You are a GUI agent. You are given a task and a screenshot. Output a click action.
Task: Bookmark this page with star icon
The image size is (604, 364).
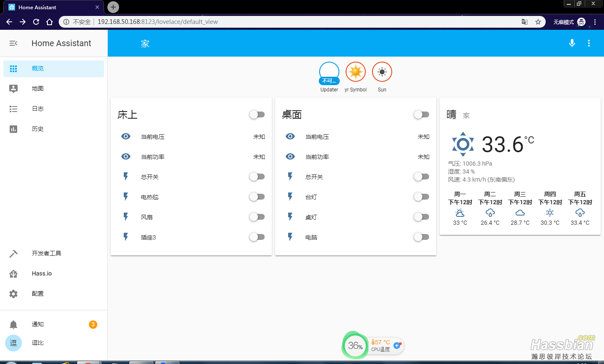pos(538,22)
